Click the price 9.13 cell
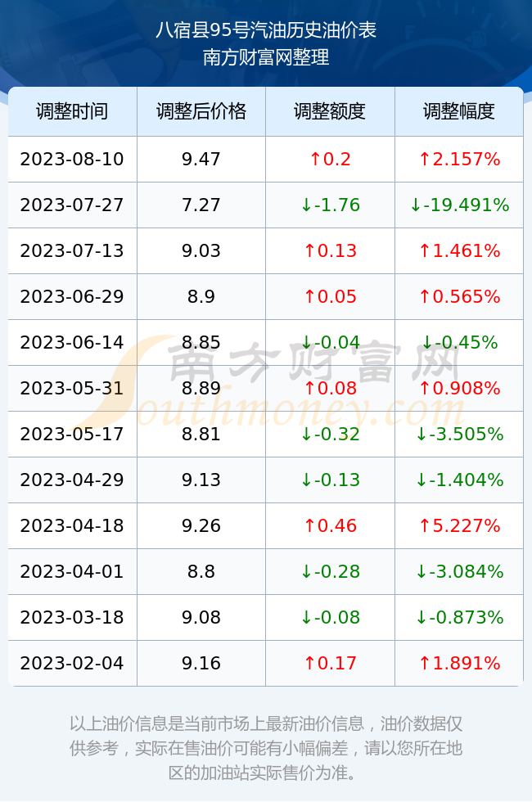532x802 pixels. click(x=201, y=480)
